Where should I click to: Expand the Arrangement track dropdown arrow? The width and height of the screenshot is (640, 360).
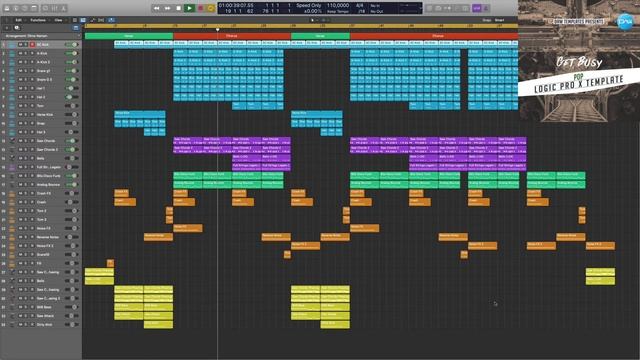tap(78, 36)
